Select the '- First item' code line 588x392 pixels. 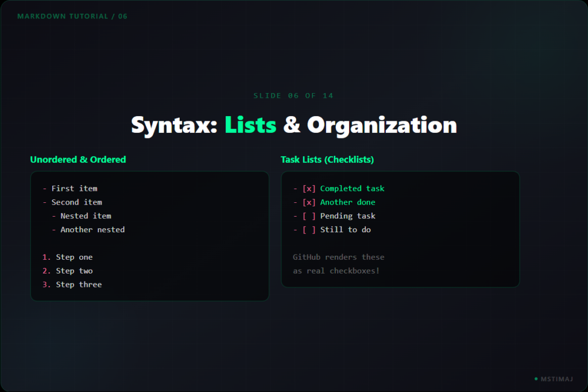click(x=70, y=189)
